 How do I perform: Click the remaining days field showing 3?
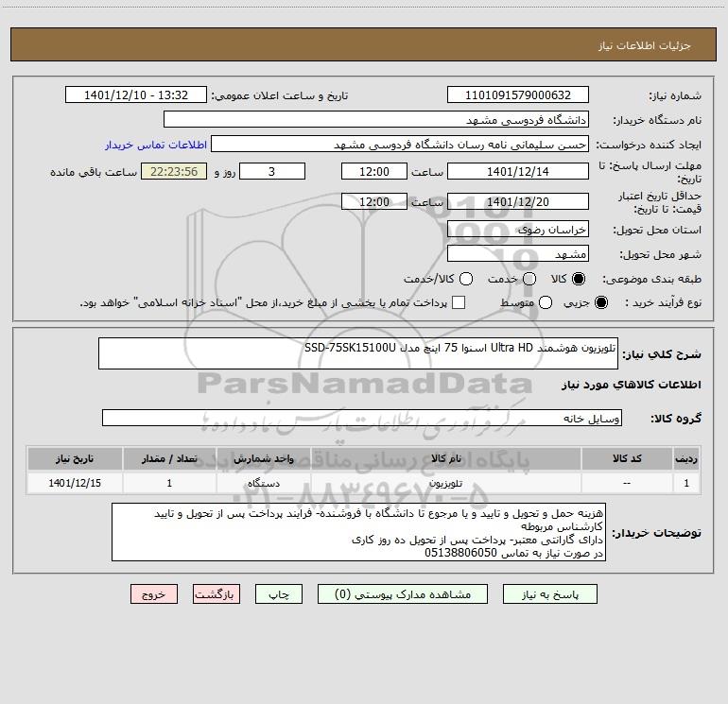[272, 171]
